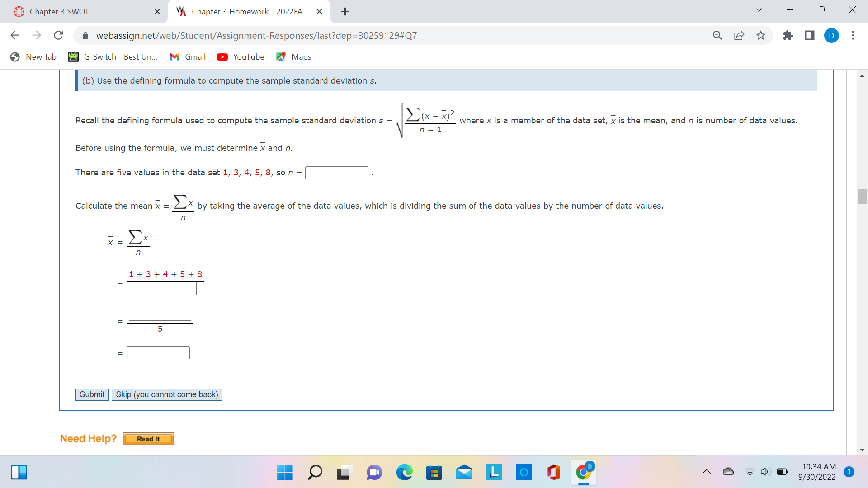Viewport: 868px width, 488px height.
Task: Reload the current page
Action: (58, 35)
